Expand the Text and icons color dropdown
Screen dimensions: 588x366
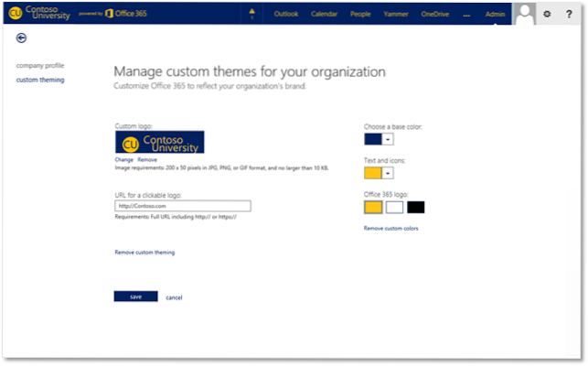[388, 173]
